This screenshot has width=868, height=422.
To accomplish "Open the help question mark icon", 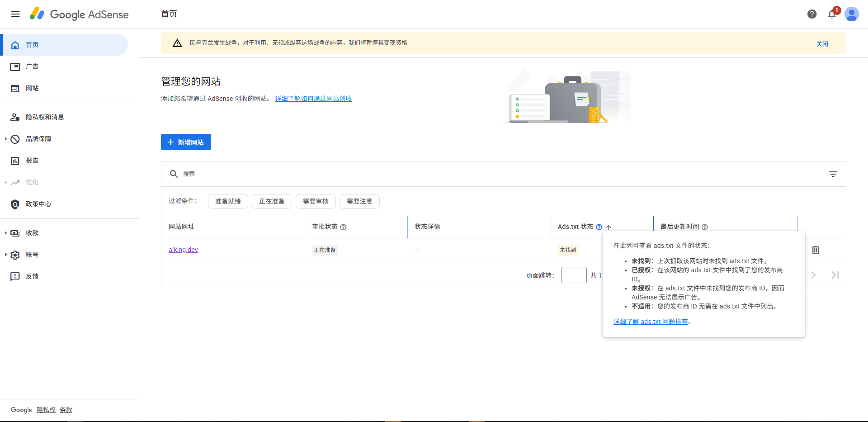I will pos(812,14).
